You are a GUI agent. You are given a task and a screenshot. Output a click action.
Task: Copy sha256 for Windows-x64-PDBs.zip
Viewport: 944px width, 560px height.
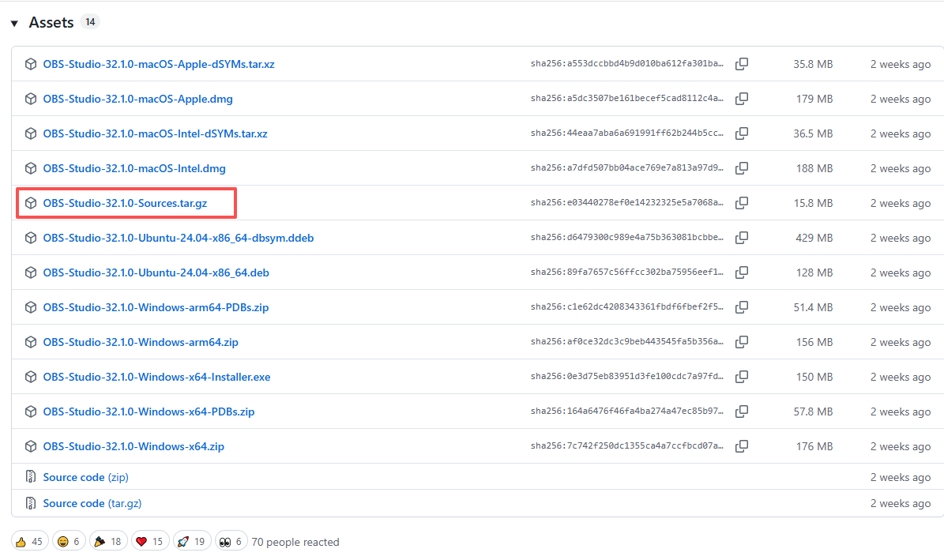pos(742,412)
